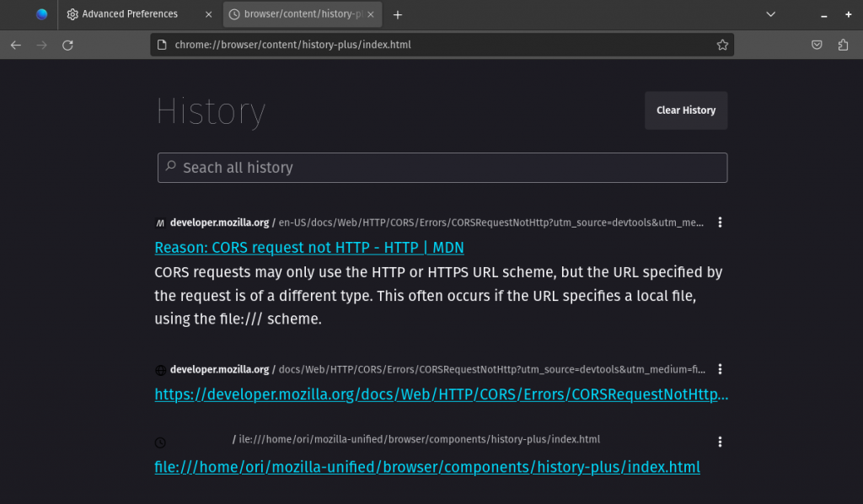Screen dimensions: 863x504
Task: Open the Pocket save icon
Action: [x=817, y=46]
